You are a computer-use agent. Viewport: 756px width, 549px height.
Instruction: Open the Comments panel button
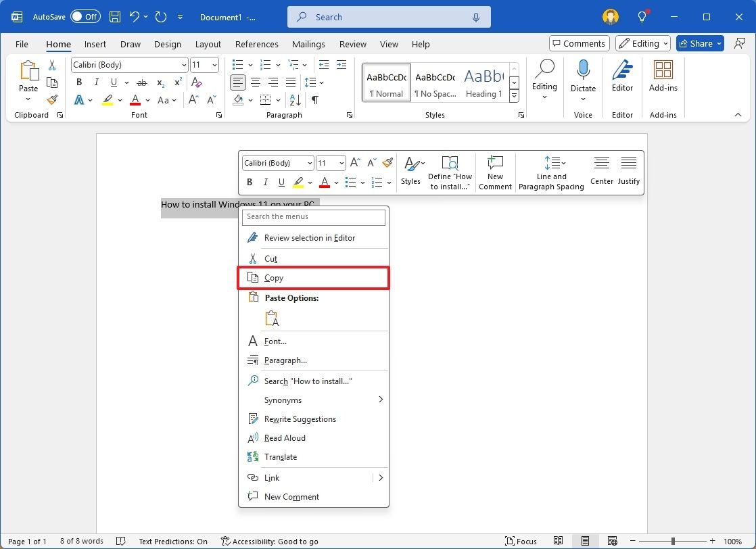(579, 43)
